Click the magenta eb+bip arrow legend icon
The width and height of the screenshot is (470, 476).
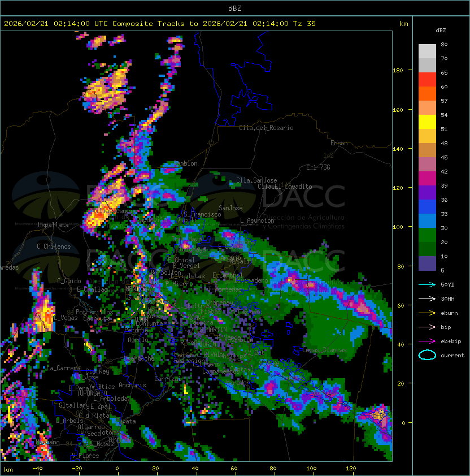[427, 341]
